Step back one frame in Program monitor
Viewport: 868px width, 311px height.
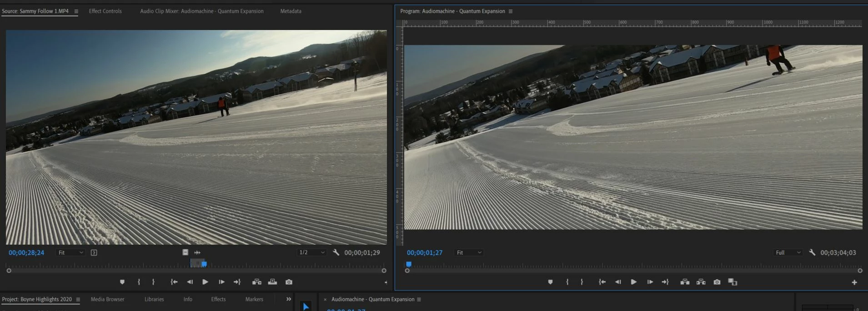pos(618,282)
